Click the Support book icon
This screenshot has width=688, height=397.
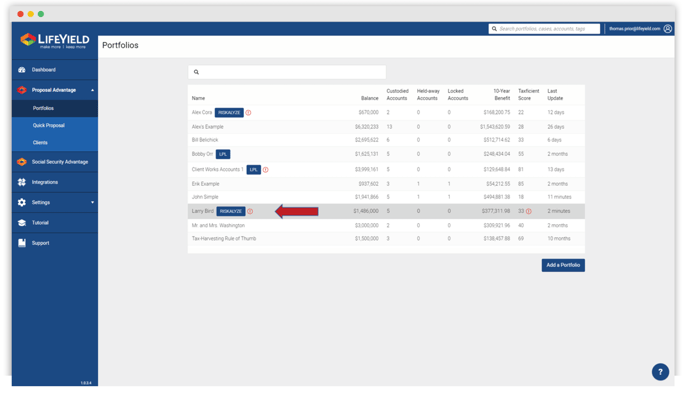[22, 243]
